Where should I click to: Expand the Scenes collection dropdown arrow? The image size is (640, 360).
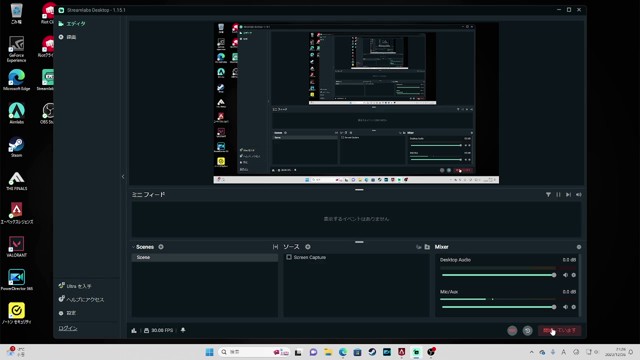(x=133, y=247)
